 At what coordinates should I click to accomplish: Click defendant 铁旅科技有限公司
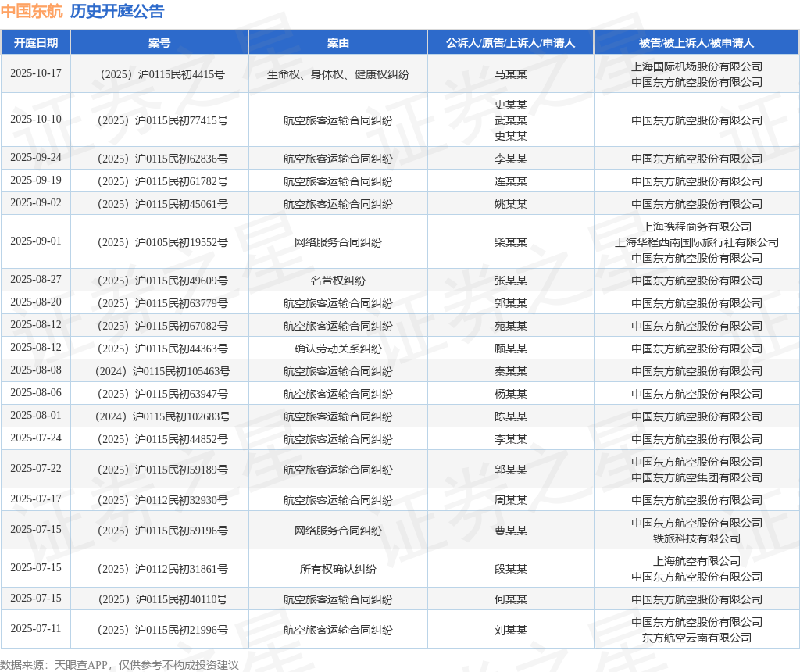click(x=696, y=538)
